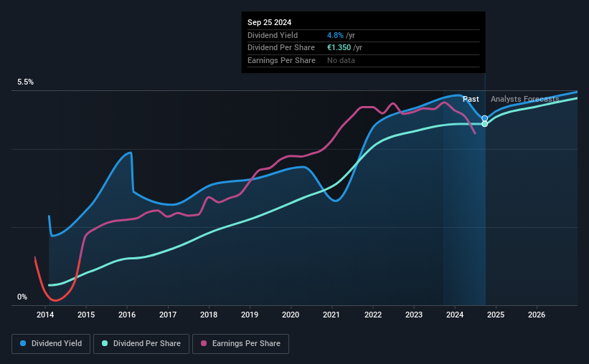589x364 pixels.
Task: Click the Earnings Per Share tooltip row label
Action: pos(281,60)
